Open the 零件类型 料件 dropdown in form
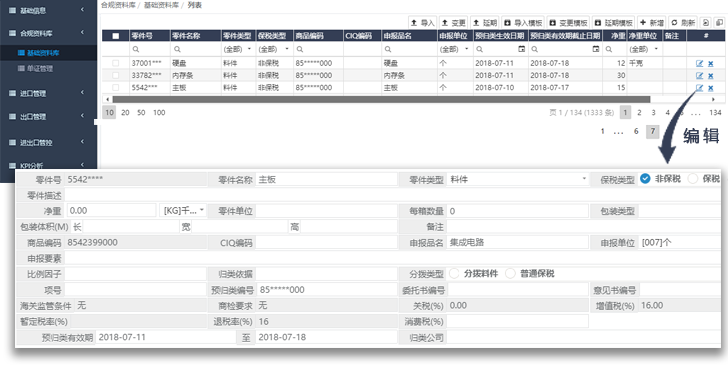Viewport: 728px width, 368px height. (x=517, y=180)
